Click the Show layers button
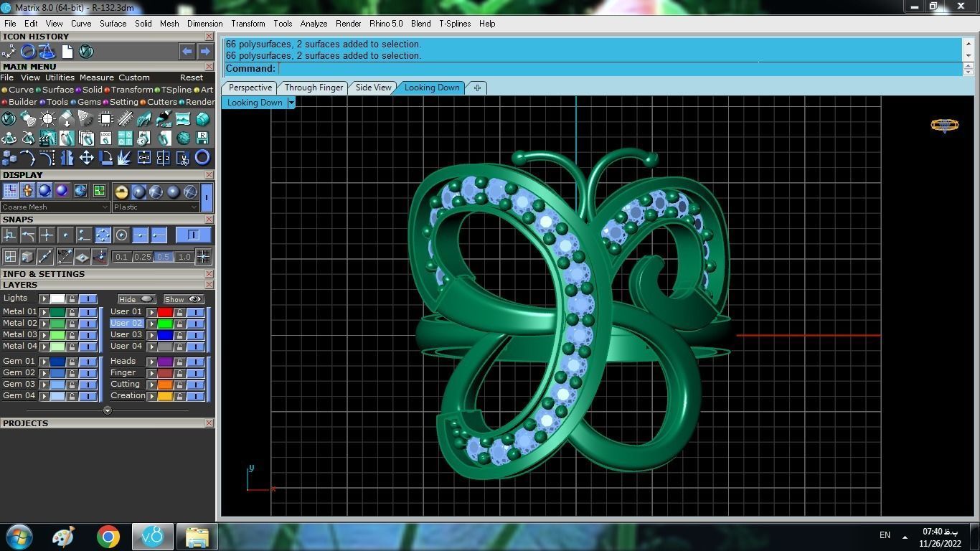The height and width of the screenshot is (551, 980). point(183,299)
